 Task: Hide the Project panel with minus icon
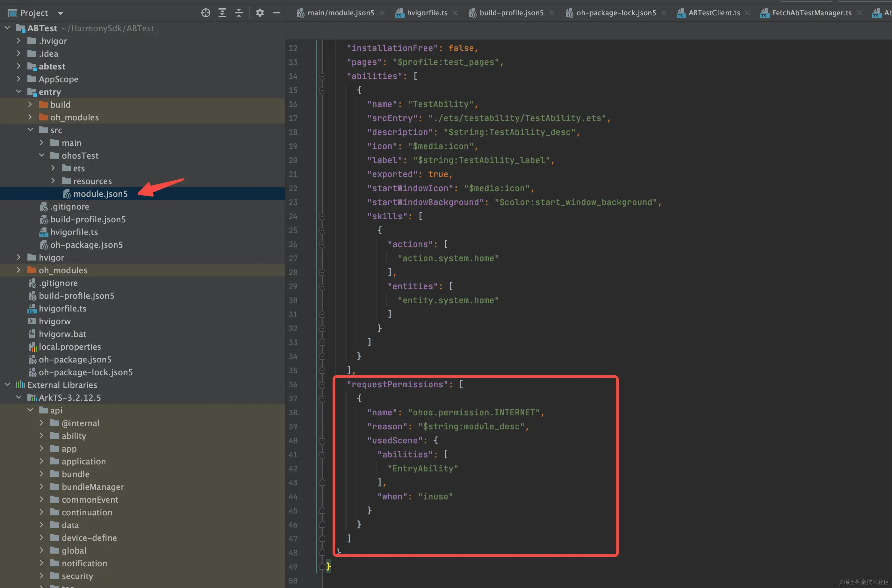click(276, 13)
